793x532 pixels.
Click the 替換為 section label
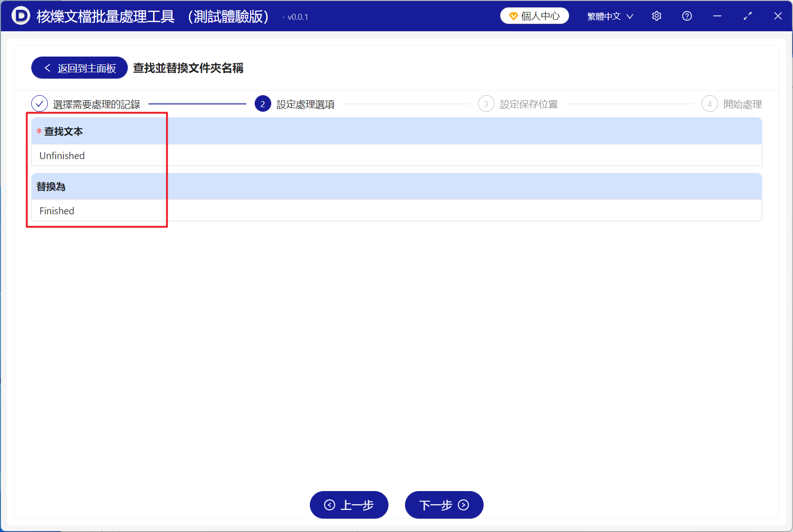[51, 187]
